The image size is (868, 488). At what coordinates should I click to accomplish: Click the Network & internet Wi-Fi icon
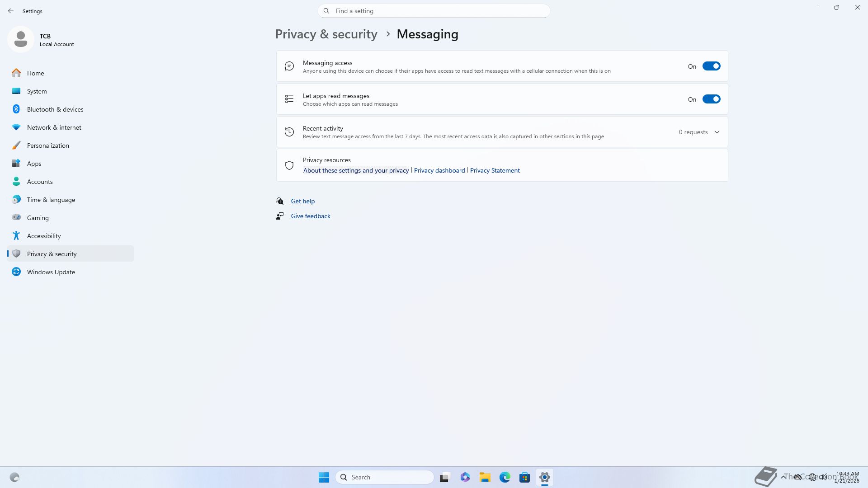[16, 127]
